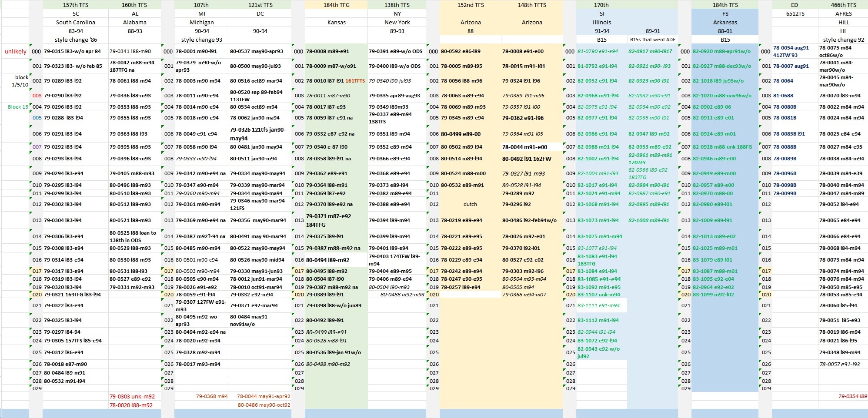Select cell '80-0525 l88 loan to 138th in ODS'
The image size is (868, 418).
[133, 236]
